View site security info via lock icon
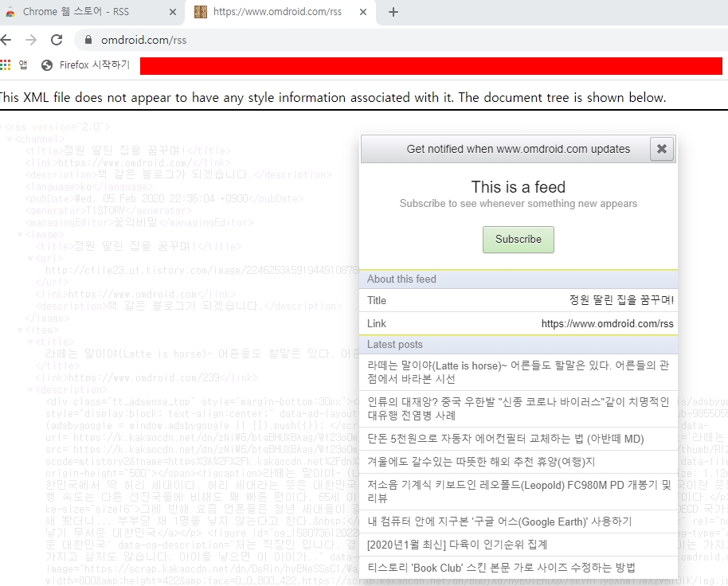 88,40
